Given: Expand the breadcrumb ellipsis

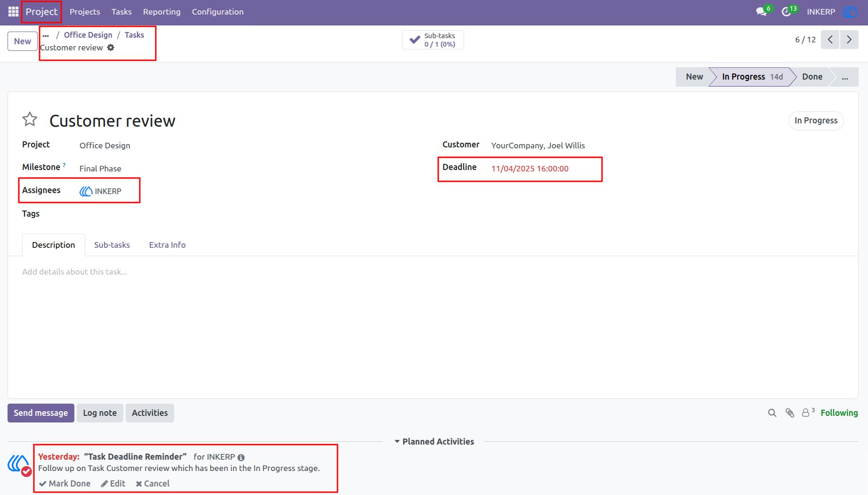Looking at the screenshot, I should coord(46,35).
